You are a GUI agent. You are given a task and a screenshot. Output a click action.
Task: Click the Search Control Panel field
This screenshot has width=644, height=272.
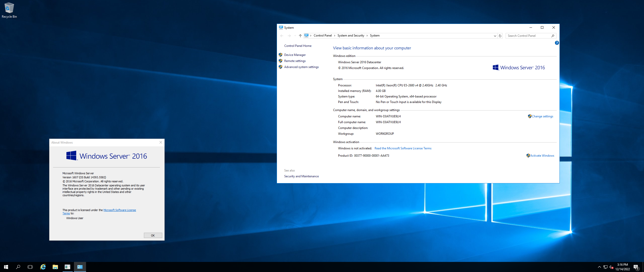(x=528, y=36)
